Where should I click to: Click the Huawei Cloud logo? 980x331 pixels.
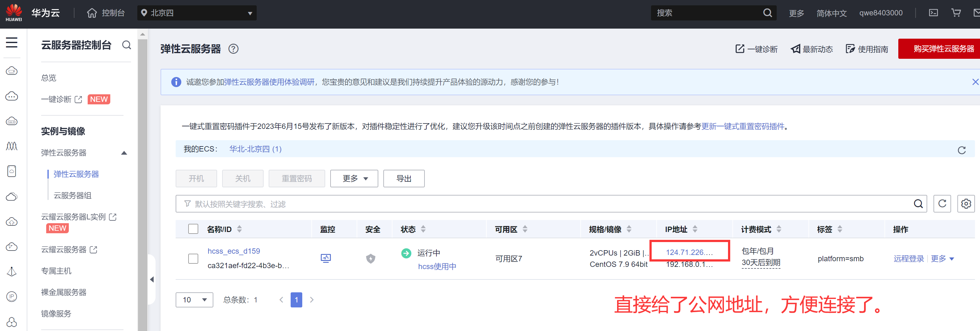pyautogui.click(x=14, y=13)
